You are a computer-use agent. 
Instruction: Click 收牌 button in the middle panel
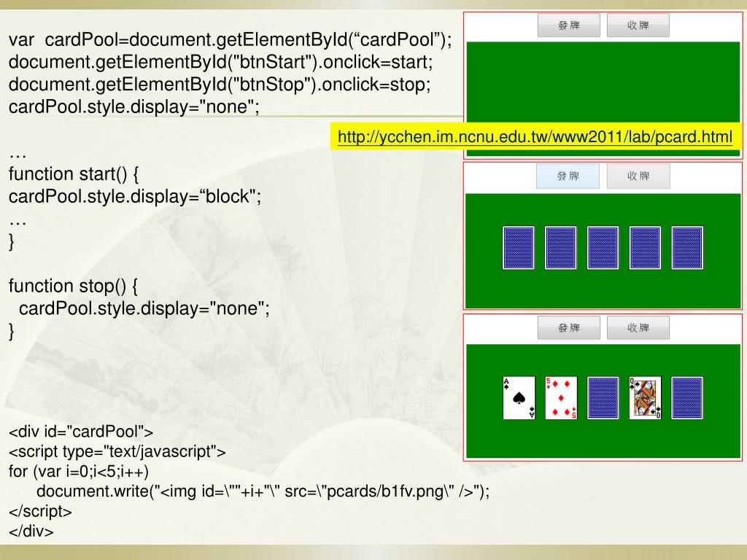click(x=638, y=176)
